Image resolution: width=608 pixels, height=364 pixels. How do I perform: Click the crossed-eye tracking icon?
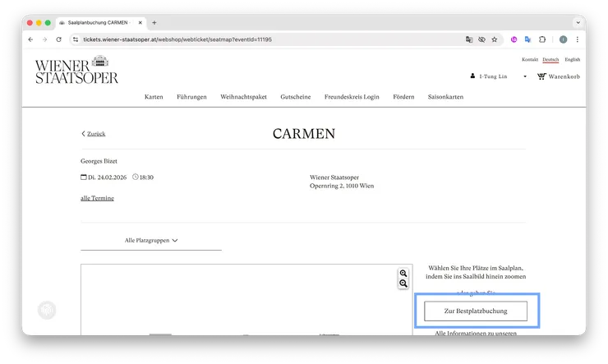click(x=481, y=39)
